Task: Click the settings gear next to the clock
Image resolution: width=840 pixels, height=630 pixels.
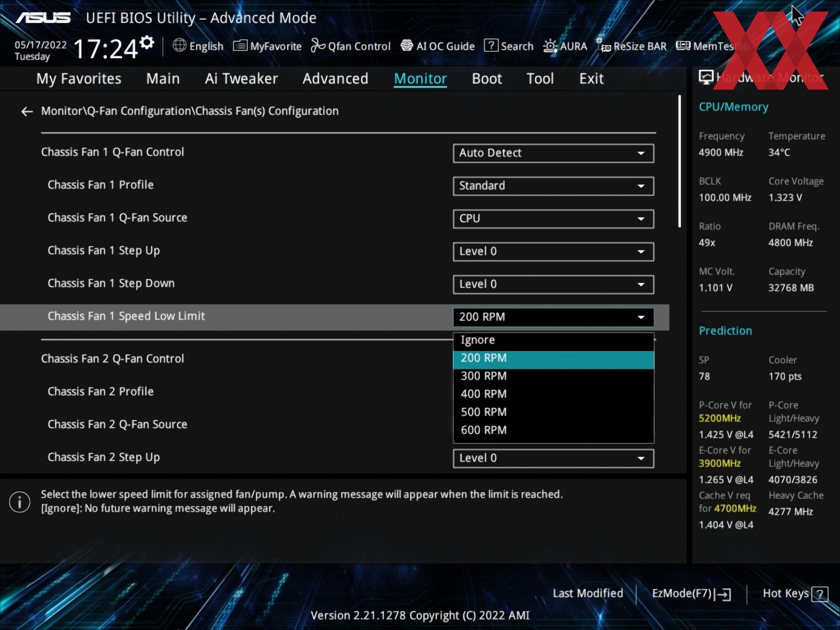Action: [x=147, y=42]
